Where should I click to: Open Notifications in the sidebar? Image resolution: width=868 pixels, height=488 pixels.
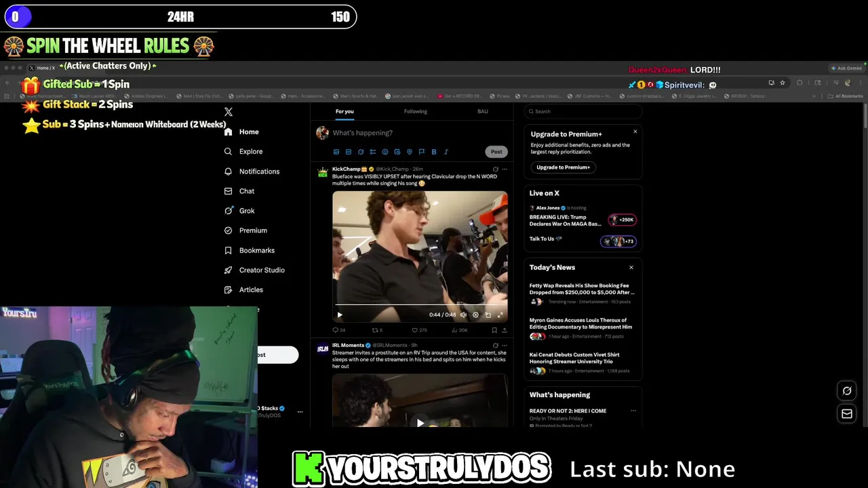(x=252, y=171)
